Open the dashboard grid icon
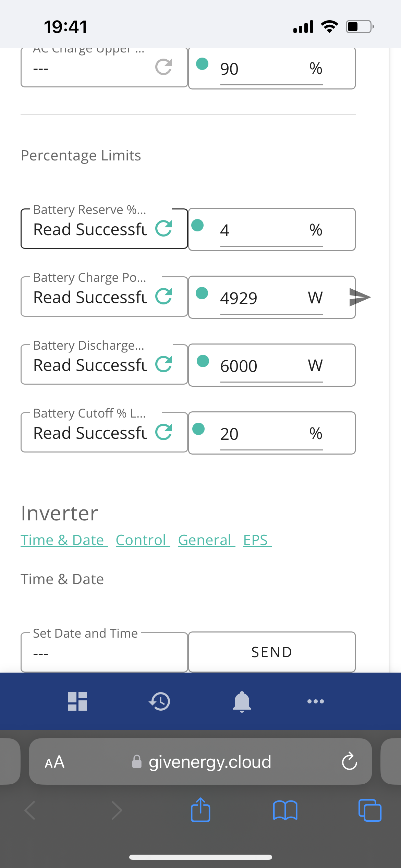Screen dimensions: 401x868 click(x=77, y=701)
